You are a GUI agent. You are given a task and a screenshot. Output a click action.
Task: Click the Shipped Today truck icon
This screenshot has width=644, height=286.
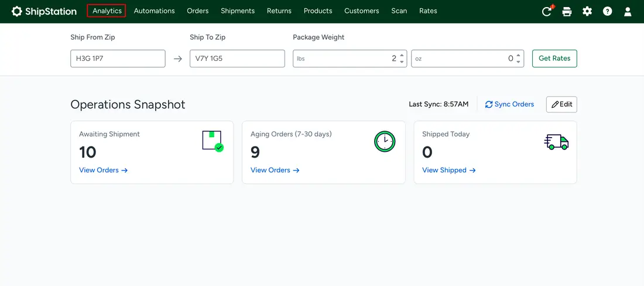[x=557, y=142]
